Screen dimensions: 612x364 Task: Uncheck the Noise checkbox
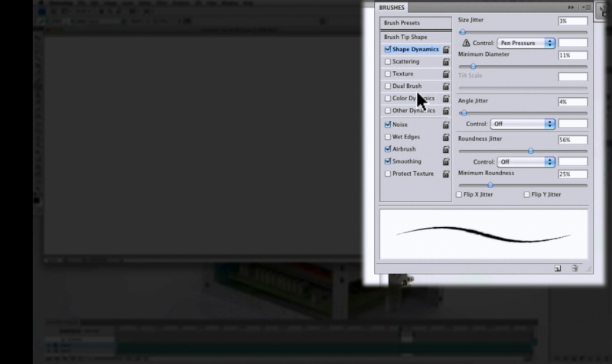(388, 125)
